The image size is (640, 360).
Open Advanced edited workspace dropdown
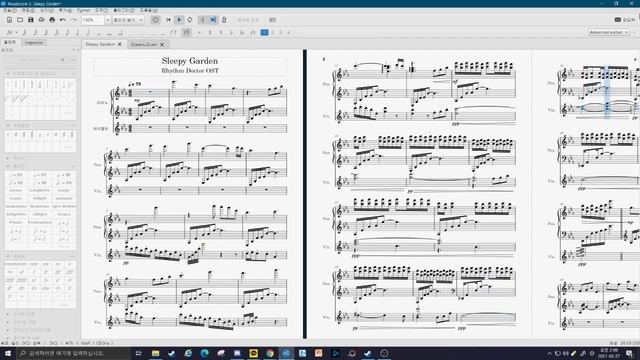pyautogui.click(x=609, y=32)
